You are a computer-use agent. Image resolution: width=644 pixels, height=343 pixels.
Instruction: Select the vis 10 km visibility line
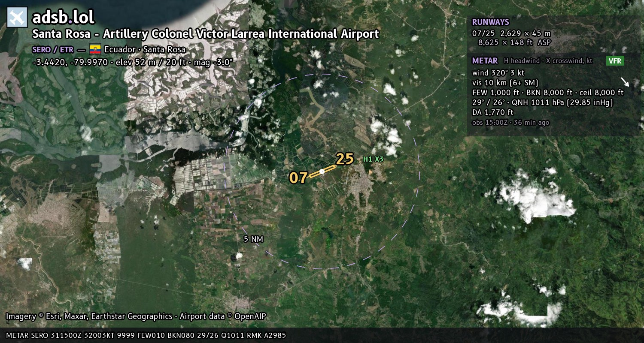[505, 82]
